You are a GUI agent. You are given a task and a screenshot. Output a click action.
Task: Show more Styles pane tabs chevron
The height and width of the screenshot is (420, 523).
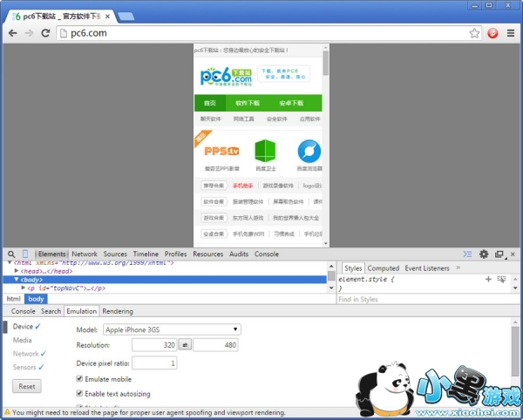pos(458,268)
